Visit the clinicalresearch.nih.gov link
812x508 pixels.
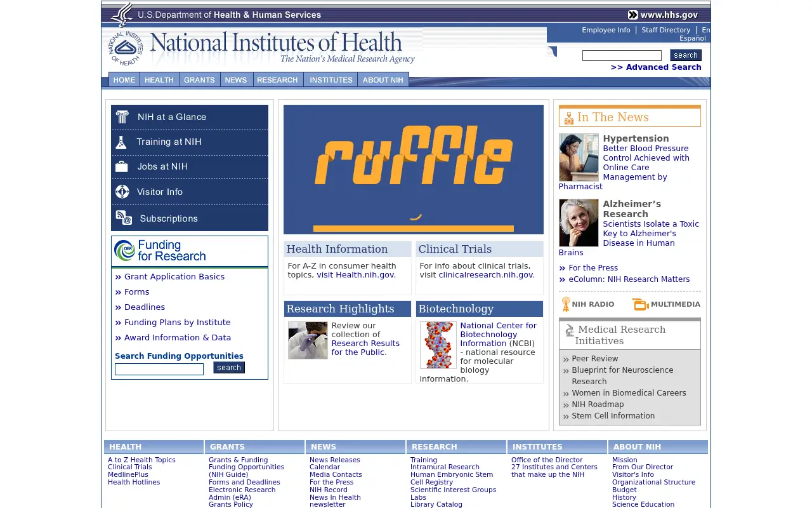point(485,275)
